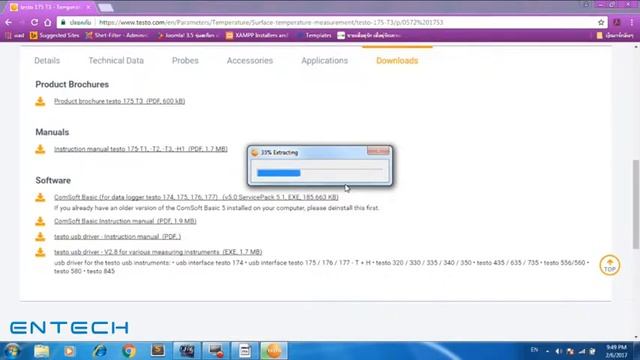
Task: Click the orange testo installer taskbar icon
Action: 274,351
